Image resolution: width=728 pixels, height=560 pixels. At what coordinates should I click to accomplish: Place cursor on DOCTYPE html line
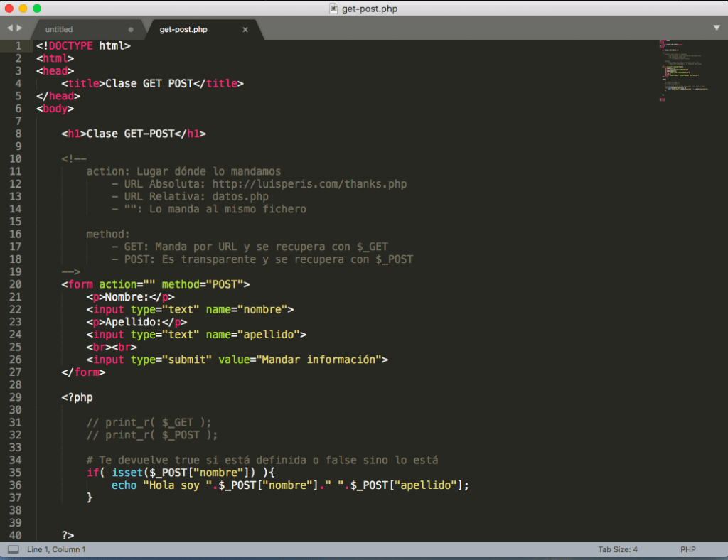(x=84, y=46)
